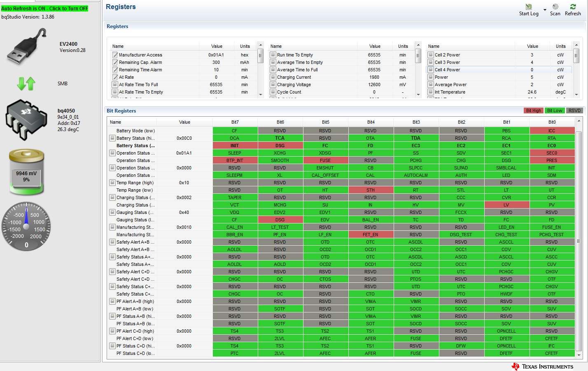This screenshot has height=371, width=588.
Task: Click the Bit High red legend swatch
Action: click(533, 110)
